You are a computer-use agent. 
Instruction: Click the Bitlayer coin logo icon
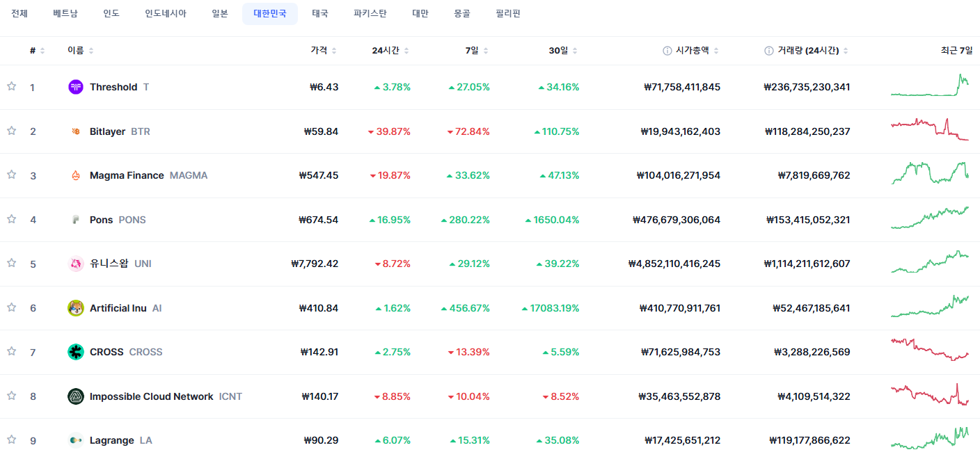point(76,131)
